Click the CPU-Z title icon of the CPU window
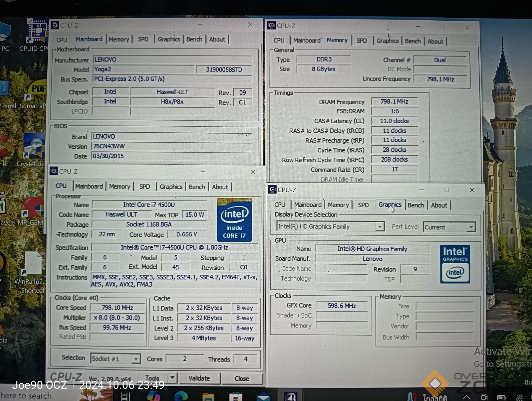 click(x=54, y=171)
